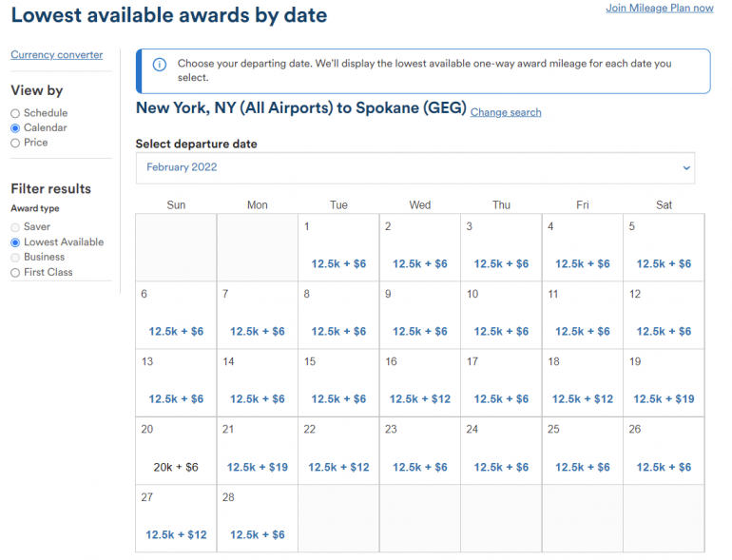Pick February 1 award fare

[338, 263]
